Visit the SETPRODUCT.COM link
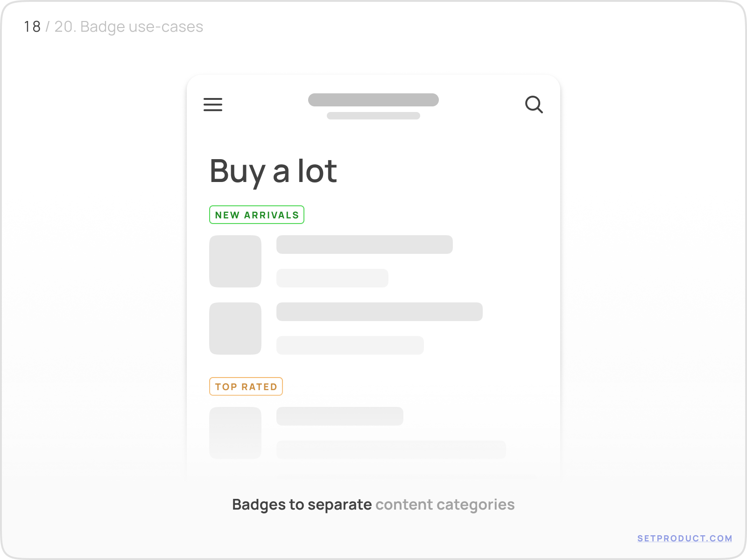Image resolution: width=747 pixels, height=560 pixels. pos(684,538)
